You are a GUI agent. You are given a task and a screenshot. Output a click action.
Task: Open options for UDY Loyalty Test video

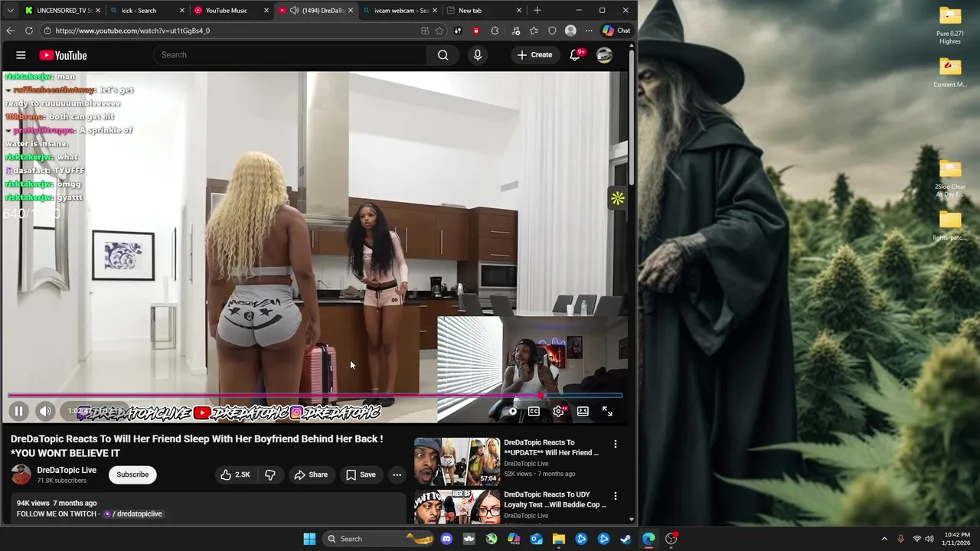[x=615, y=496]
